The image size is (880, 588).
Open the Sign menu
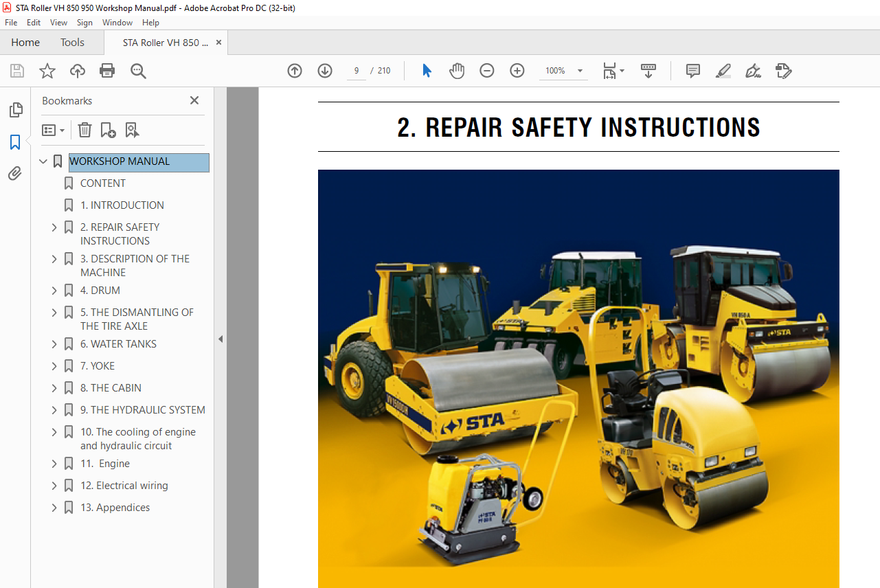tap(84, 23)
